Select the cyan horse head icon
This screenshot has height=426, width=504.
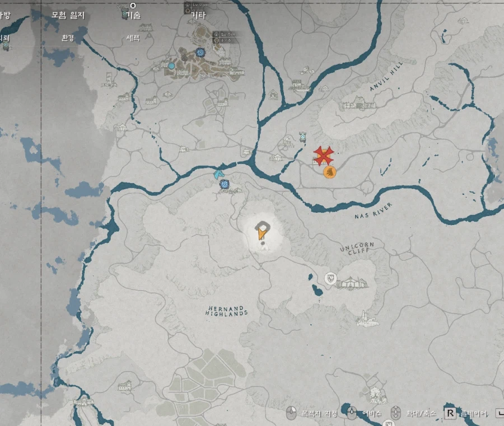click(x=219, y=175)
